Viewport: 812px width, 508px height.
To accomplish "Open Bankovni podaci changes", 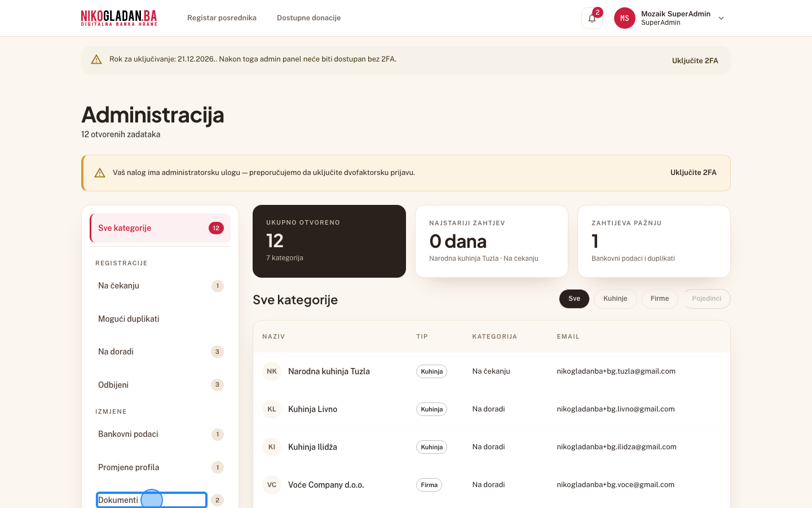I will click(x=160, y=434).
